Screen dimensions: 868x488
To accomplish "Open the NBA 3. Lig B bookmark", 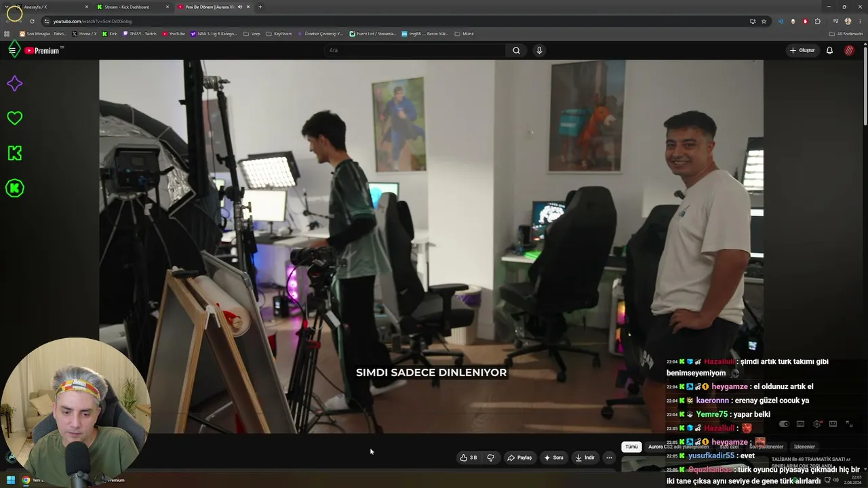I will 214,34.
